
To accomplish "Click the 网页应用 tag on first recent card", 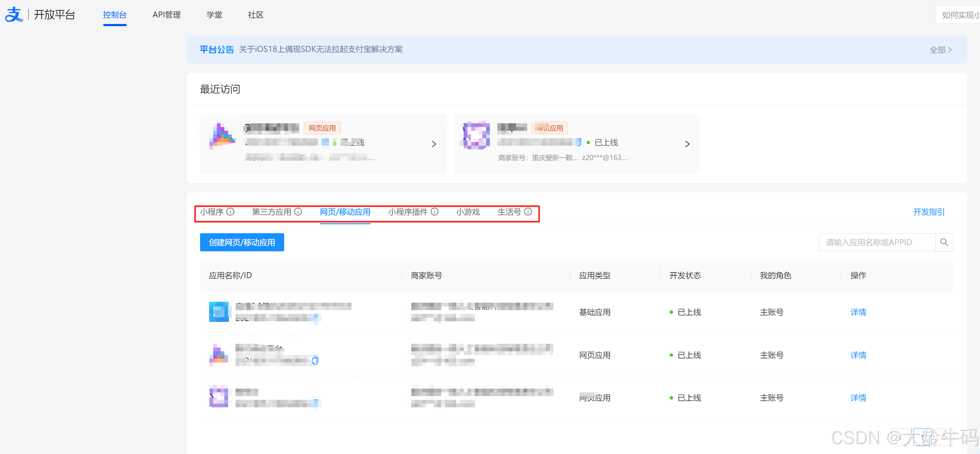I will pos(322,128).
